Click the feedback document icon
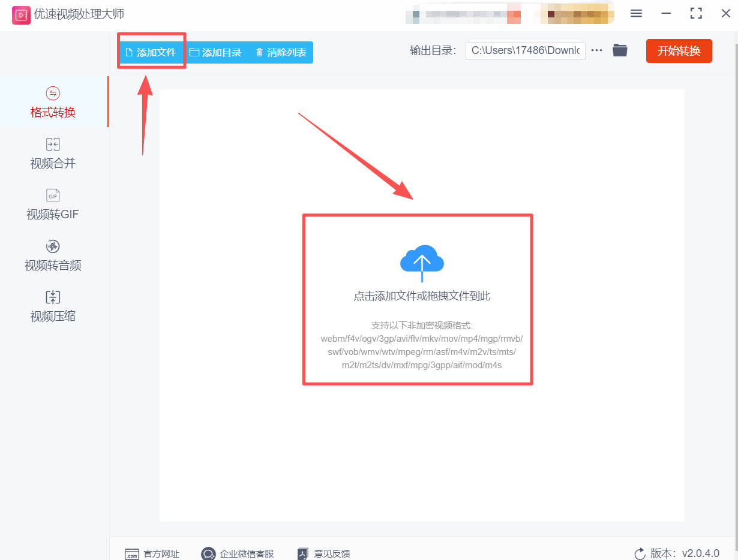The width and height of the screenshot is (738, 560). pyautogui.click(x=303, y=554)
